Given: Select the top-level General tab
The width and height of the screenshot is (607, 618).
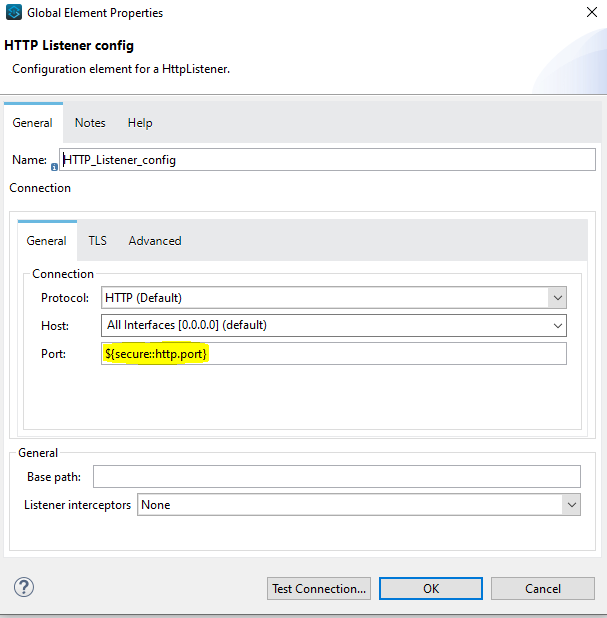Looking at the screenshot, I should click(x=33, y=123).
